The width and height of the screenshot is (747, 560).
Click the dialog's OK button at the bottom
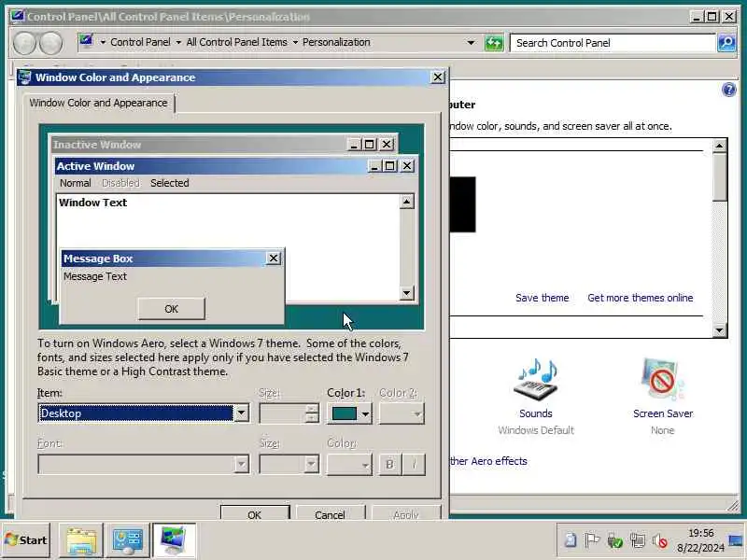pos(255,512)
